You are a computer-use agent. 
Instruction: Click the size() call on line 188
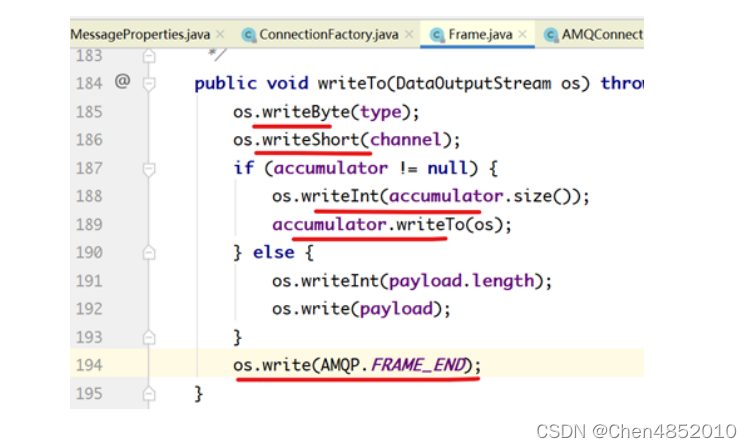click(x=542, y=196)
